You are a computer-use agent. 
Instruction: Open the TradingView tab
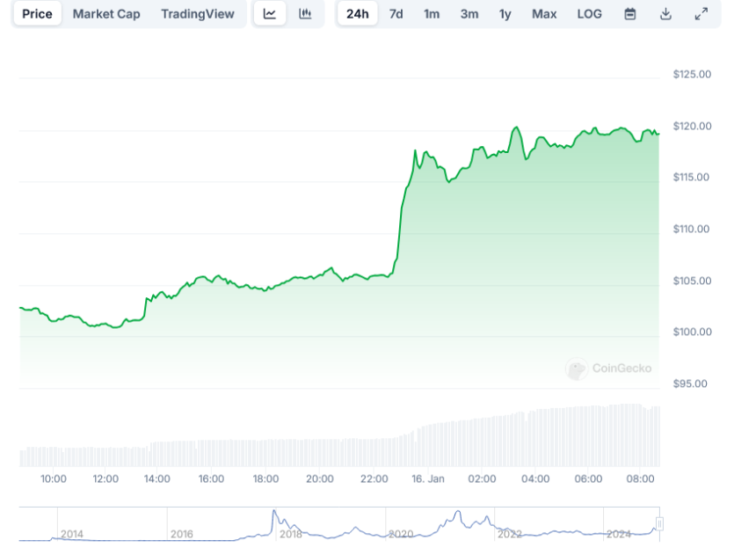click(198, 14)
